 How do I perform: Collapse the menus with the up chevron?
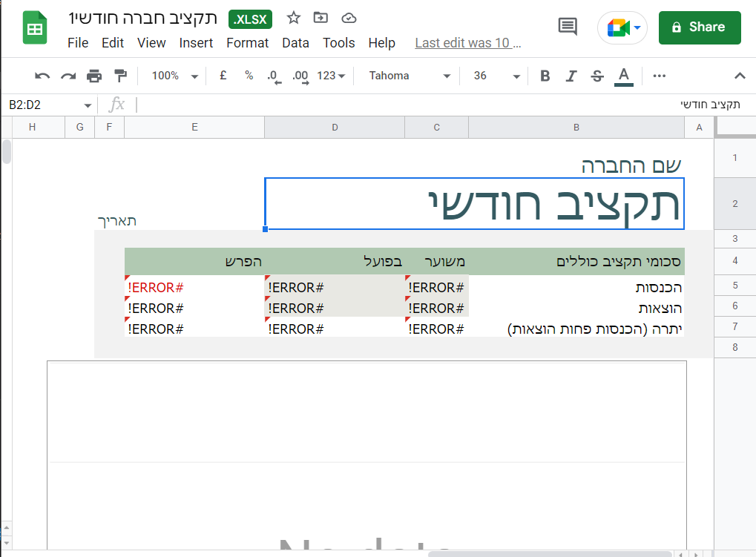[740, 76]
